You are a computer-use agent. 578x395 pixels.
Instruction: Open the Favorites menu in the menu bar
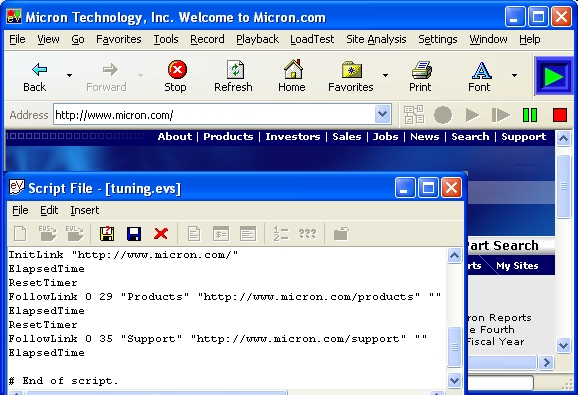pos(119,39)
